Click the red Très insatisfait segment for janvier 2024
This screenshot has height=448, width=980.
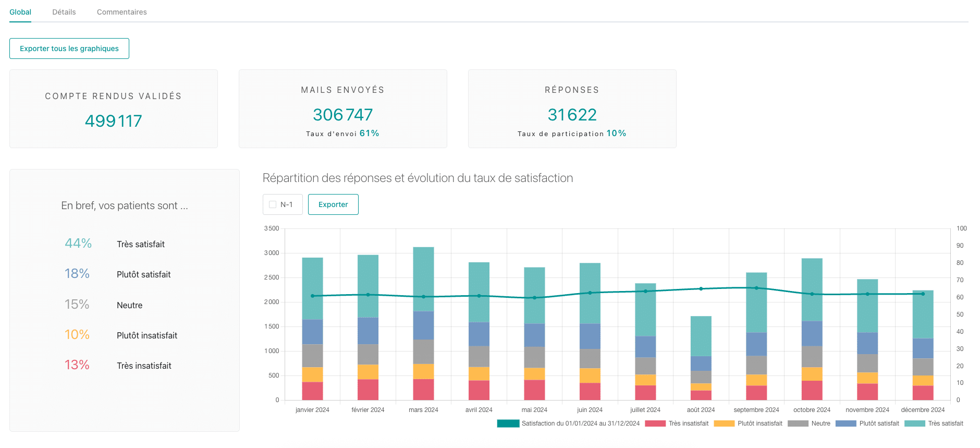click(312, 391)
